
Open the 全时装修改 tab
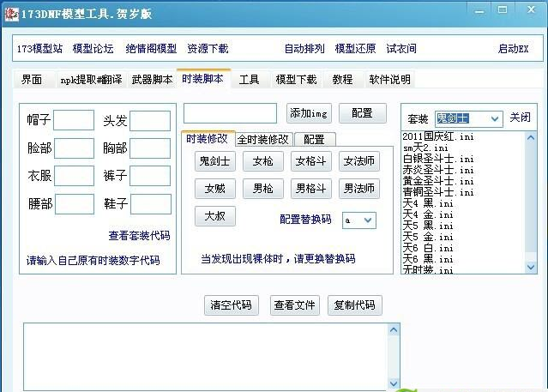[262, 139]
